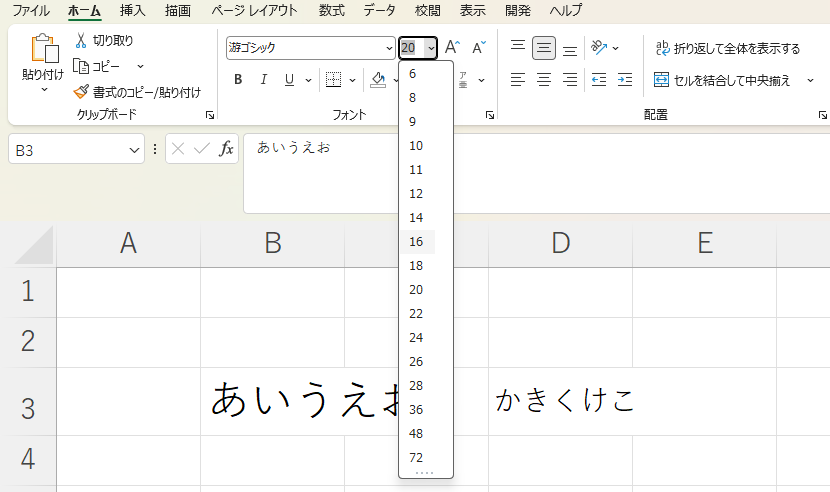The image size is (830, 492).
Task: Click the Fill Color bucket icon
Action: click(x=378, y=80)
